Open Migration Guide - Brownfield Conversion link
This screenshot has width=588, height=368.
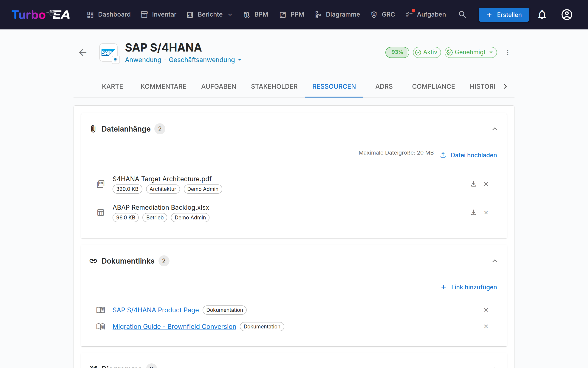pos(174,326)
